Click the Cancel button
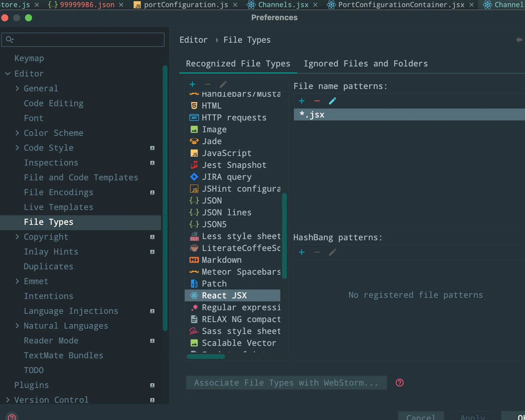This screenshot has width=525, height=420. tap(421, 416)
